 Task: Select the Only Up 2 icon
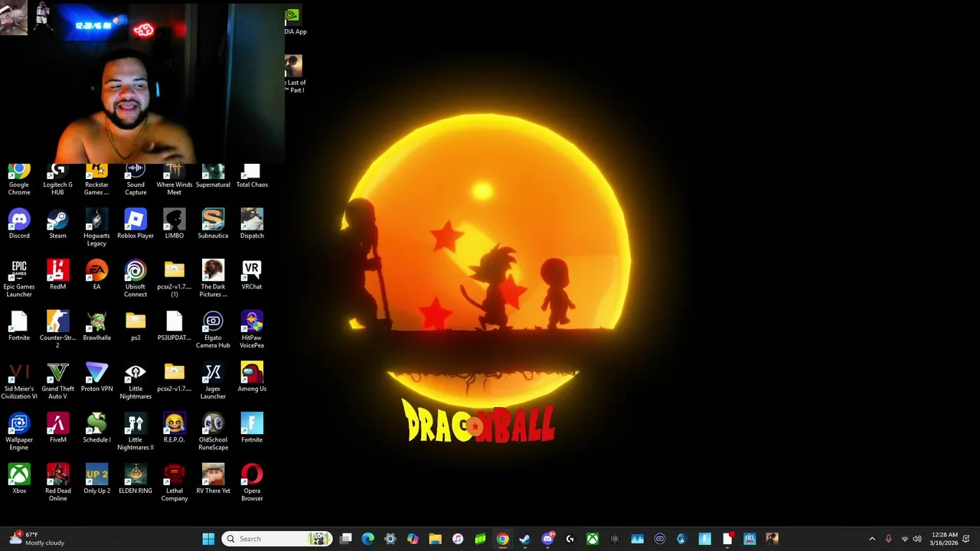(96, 479)
